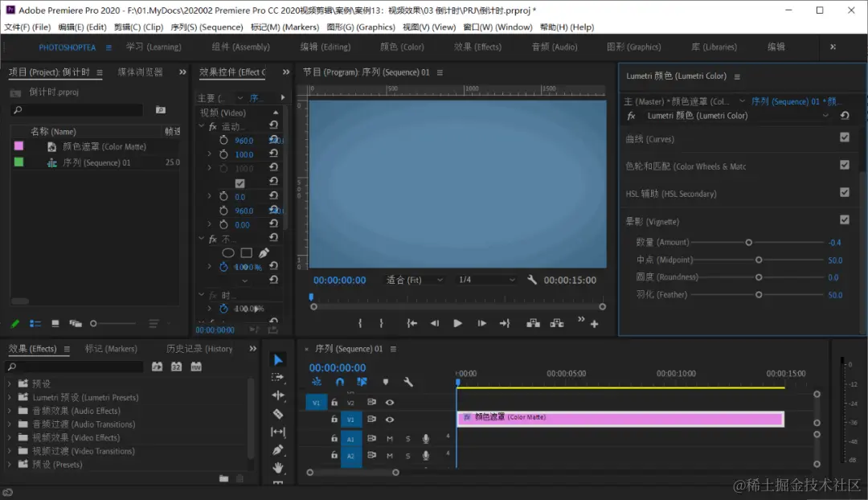
Task: Adjust Vignette Midpoint slider
Action: [x=759, y=260]
